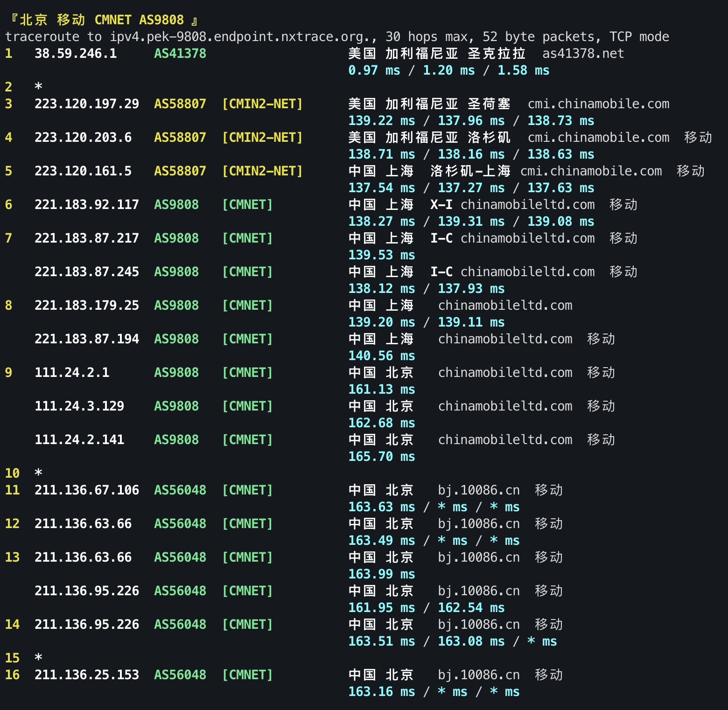Click the X-I label on hop 6
Viewport: 728px width, 710px height.
(x=441, y=205)
